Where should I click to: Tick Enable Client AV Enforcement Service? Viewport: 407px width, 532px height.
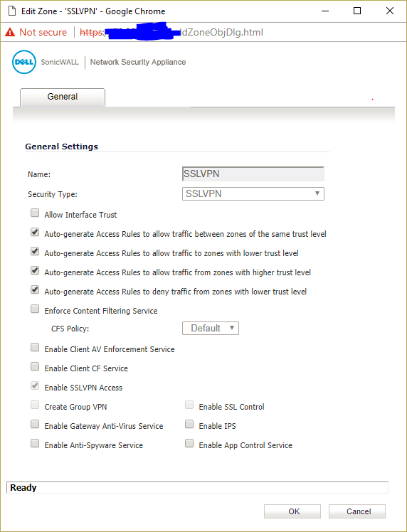35,347
